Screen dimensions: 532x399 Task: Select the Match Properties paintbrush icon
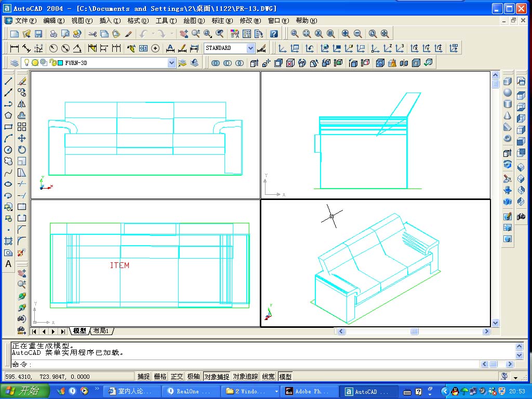(128, 34)
